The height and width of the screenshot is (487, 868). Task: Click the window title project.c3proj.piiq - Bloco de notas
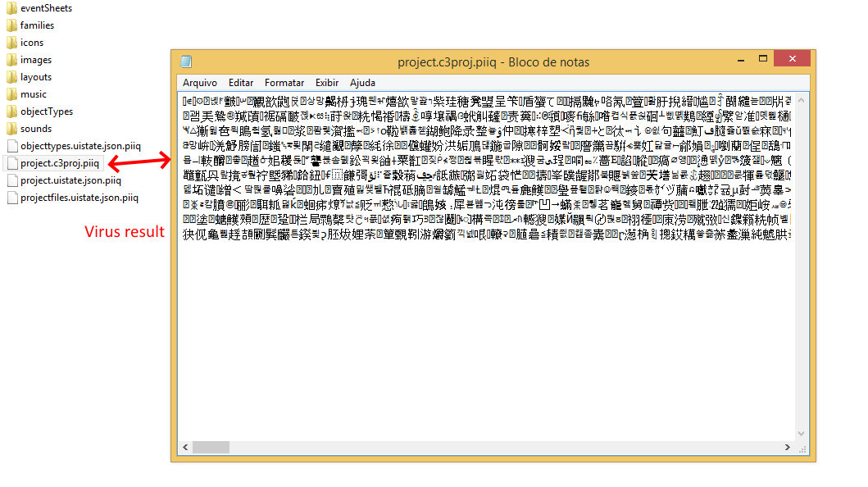(x=493, y=62)
